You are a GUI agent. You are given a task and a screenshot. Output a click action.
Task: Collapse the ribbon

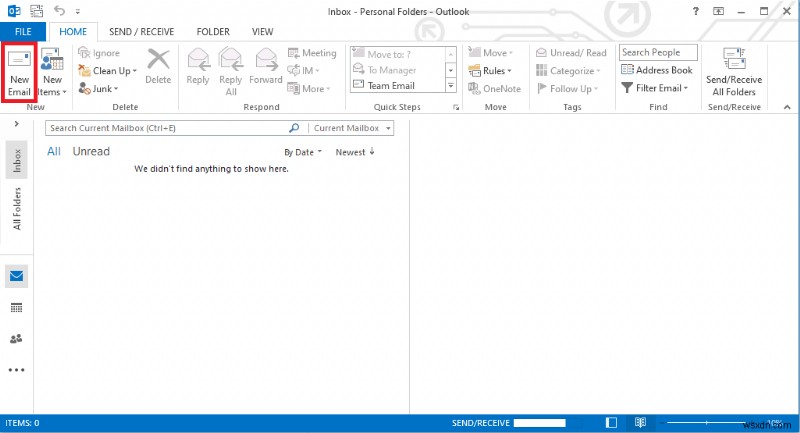point(787,107)
